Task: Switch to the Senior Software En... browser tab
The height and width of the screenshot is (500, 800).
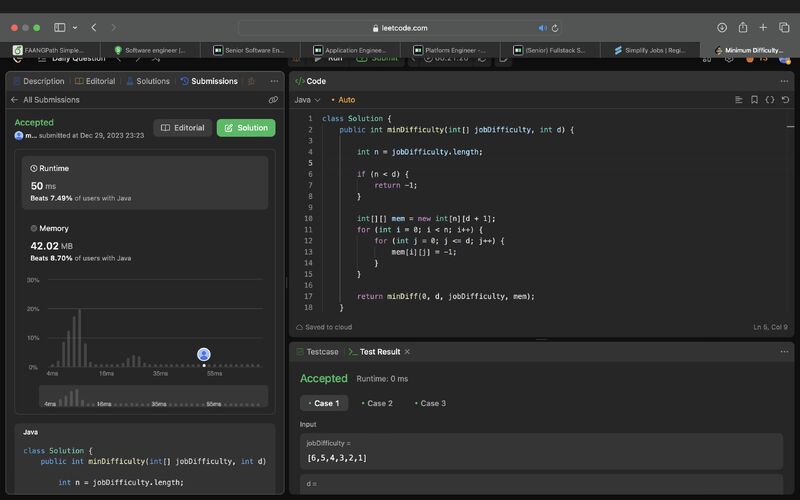Action: coord(250,50)
